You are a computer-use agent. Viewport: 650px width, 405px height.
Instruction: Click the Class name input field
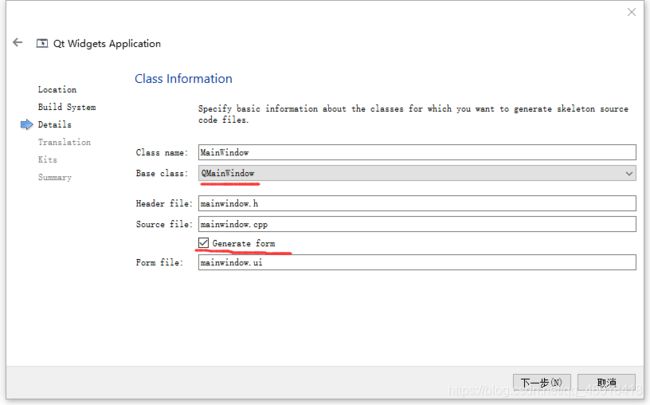pyautogui.click(x=417, y=152)
